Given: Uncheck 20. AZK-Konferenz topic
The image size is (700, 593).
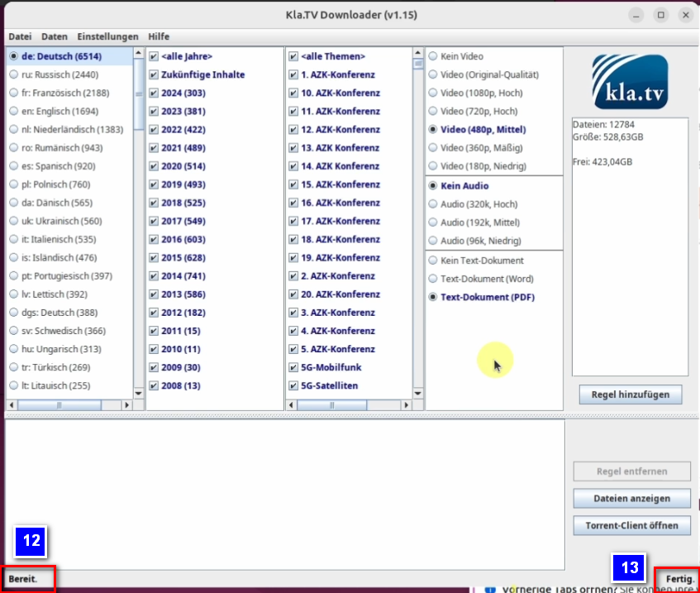Looking at the screenshot, I should point(293,294).
